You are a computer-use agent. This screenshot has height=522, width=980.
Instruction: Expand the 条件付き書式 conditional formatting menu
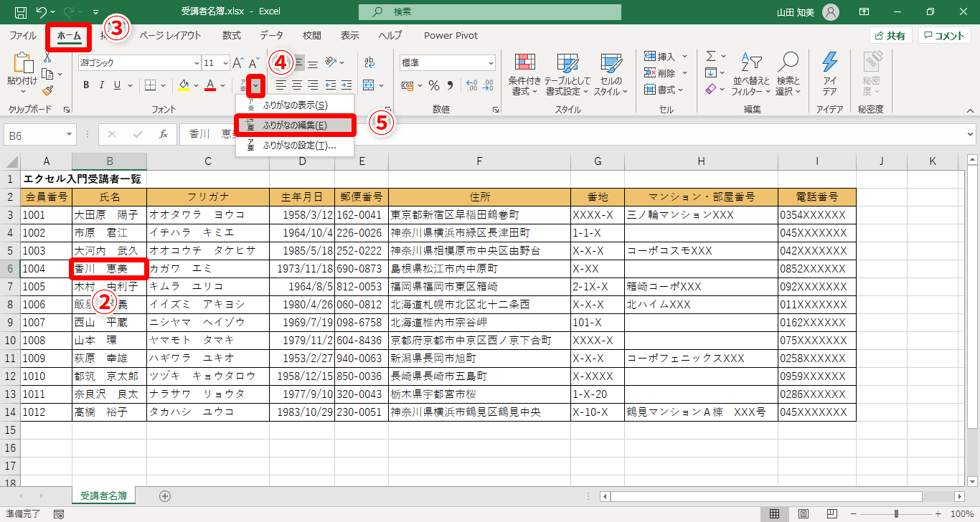(524, 75)
